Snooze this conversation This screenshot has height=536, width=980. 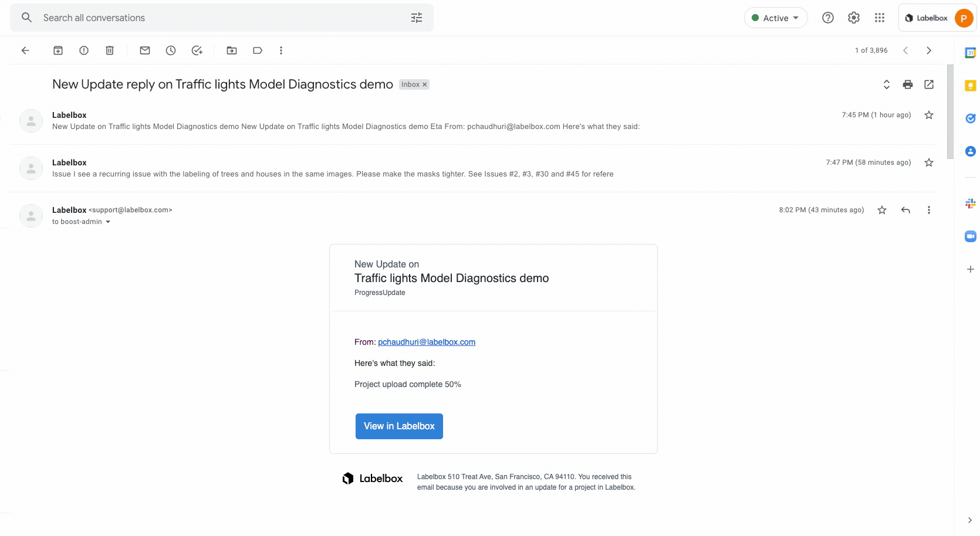171,50
